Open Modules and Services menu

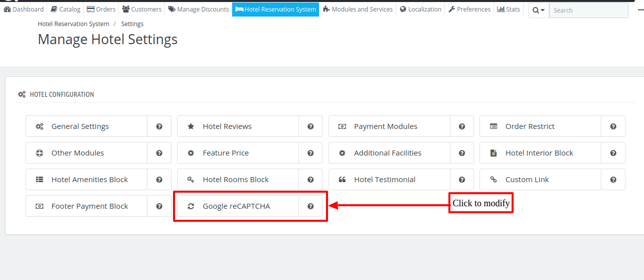point(358,9)
